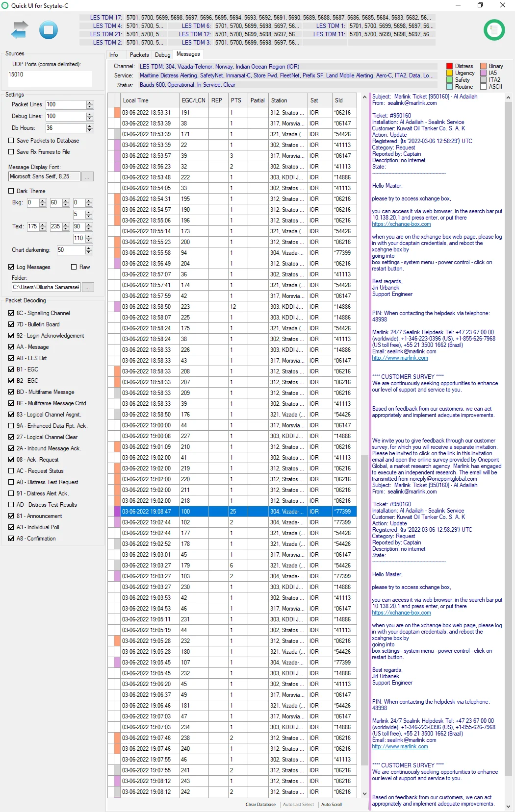This screenshot has height=812, width=515.
Task: Click the Clear Database button
Action: [x=260, y=805]
